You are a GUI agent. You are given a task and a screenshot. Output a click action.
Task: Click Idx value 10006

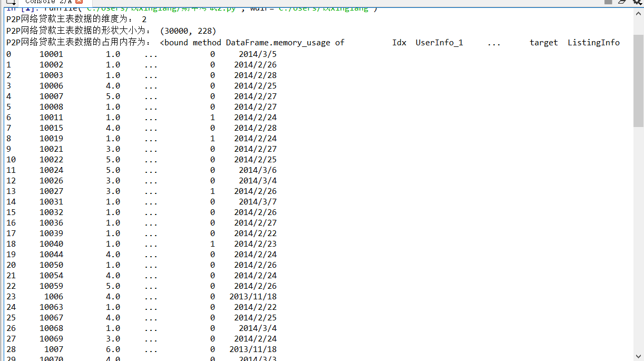51,85
